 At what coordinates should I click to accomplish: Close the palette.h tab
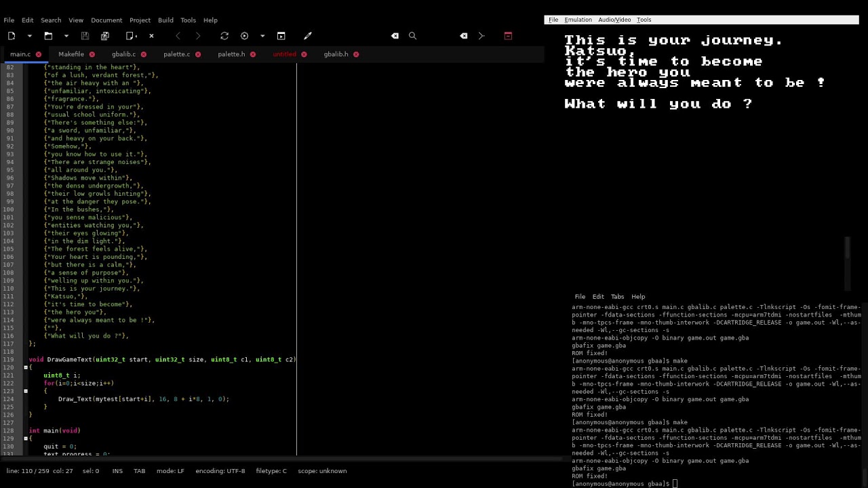(x=253, y=54)
